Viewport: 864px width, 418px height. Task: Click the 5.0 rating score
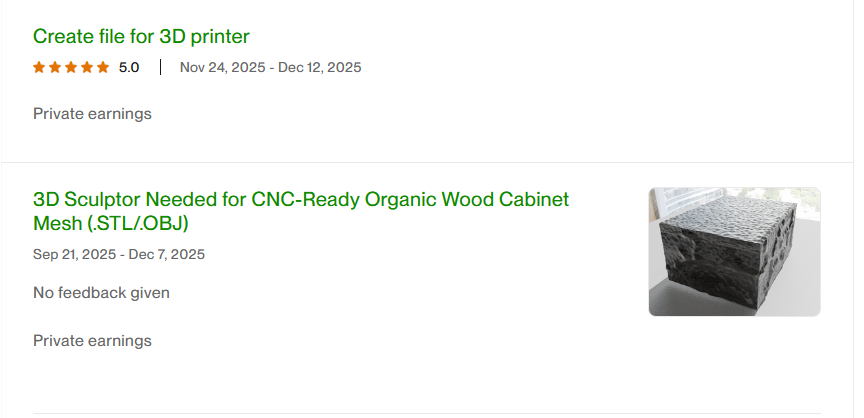(x=129, y=68)
